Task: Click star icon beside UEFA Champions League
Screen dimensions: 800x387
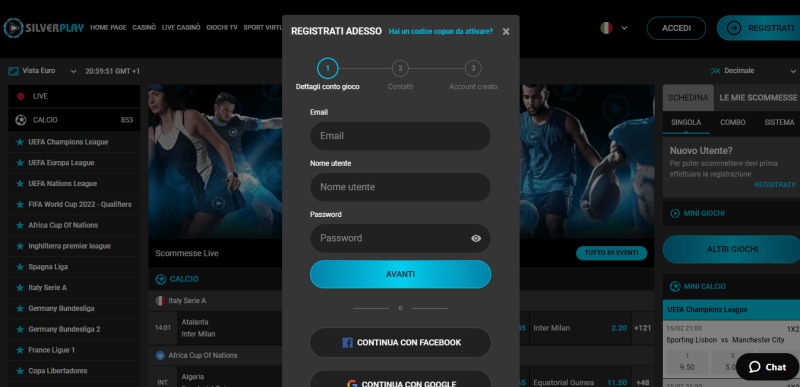Action: point(20,142)
